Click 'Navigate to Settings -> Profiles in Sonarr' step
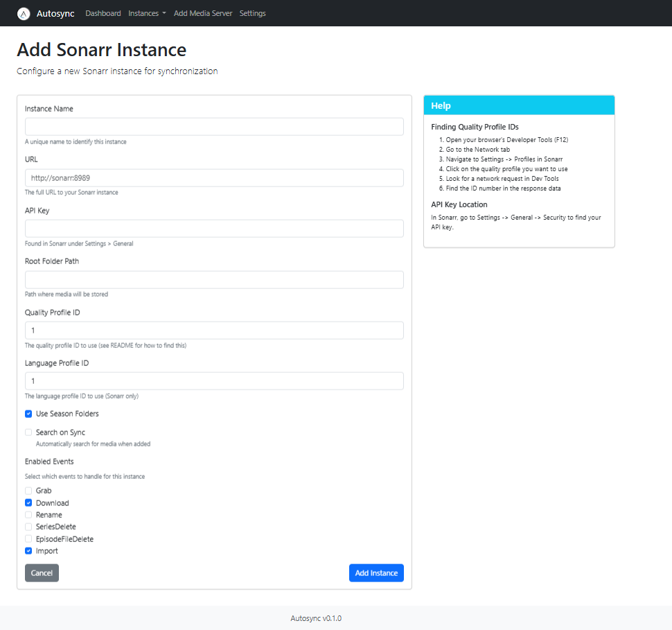 click(504, 159)
